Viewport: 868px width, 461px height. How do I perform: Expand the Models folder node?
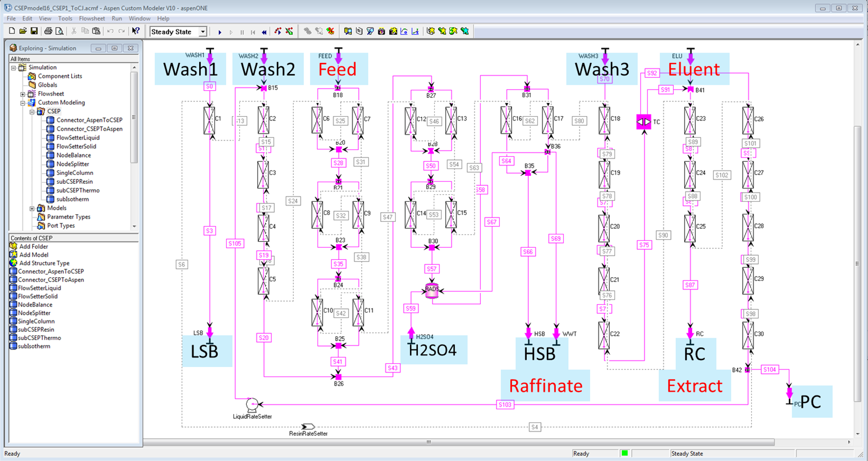tap(32, 208)
